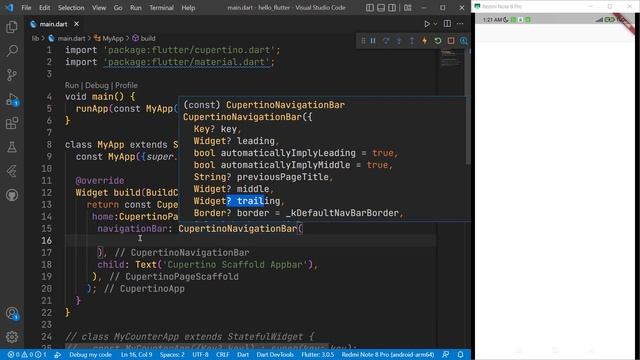Click the lib breadcrumb
Viewport: 640px width, 360px height.
pyautogui.click(x=36, y=38)
